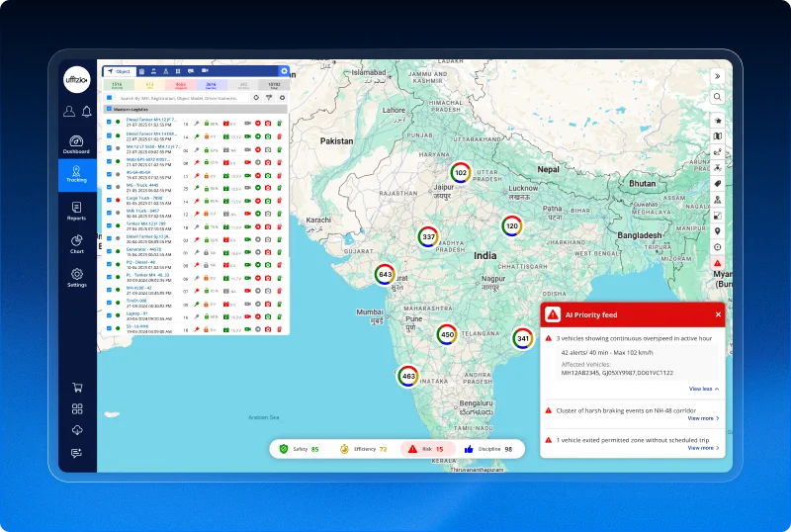Collapse overspeed alert with View less
Viewport: 791px width, 532px height.
coord(704,389)
